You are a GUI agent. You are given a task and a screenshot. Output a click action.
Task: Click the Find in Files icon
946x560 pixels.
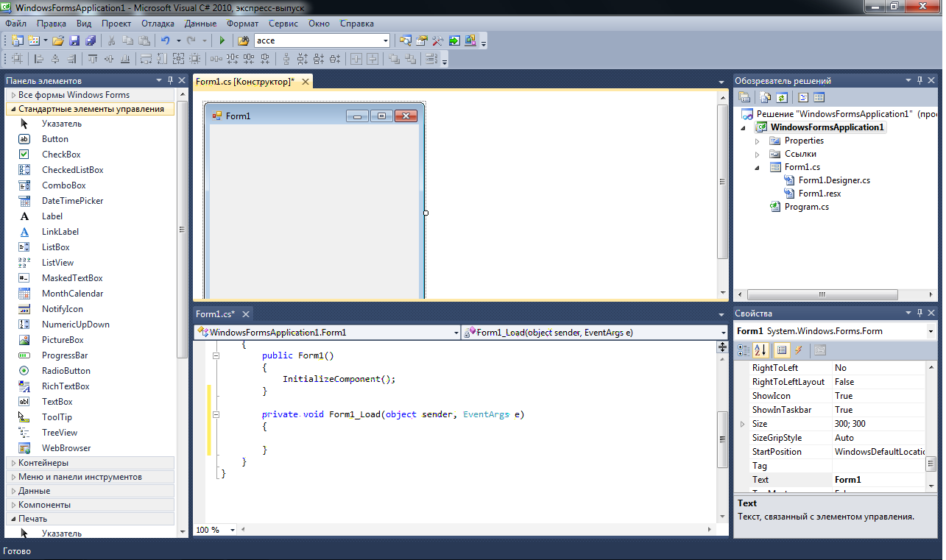tap(243, 40)
